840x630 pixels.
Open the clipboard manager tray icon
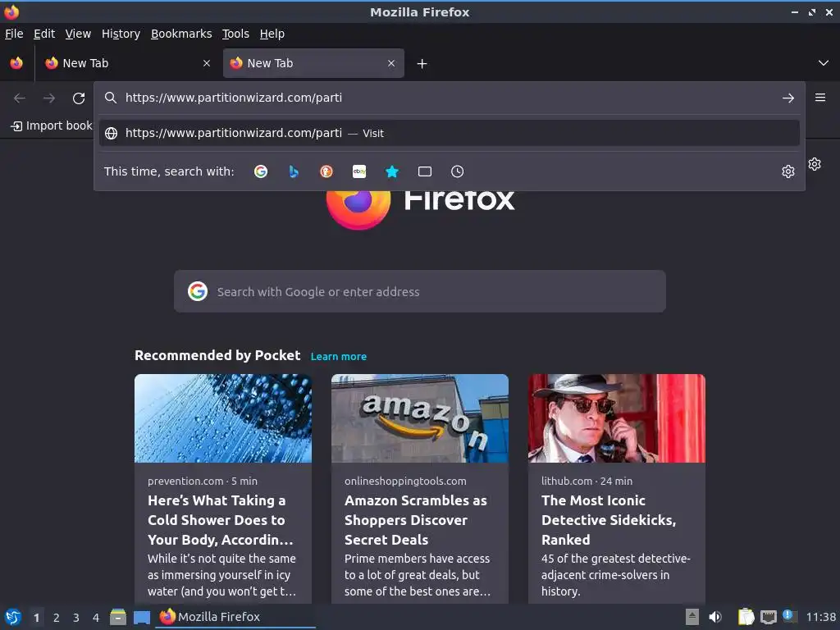[x=746, y=617]
